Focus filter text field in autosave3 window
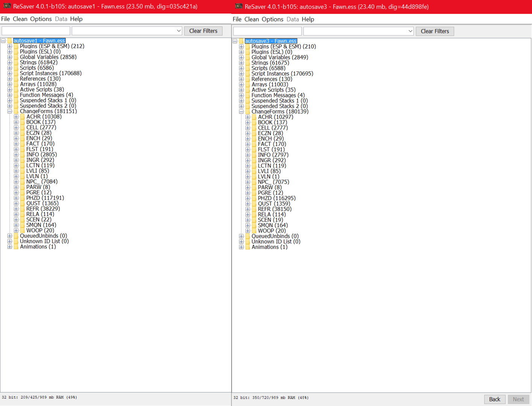 point(267,31)
